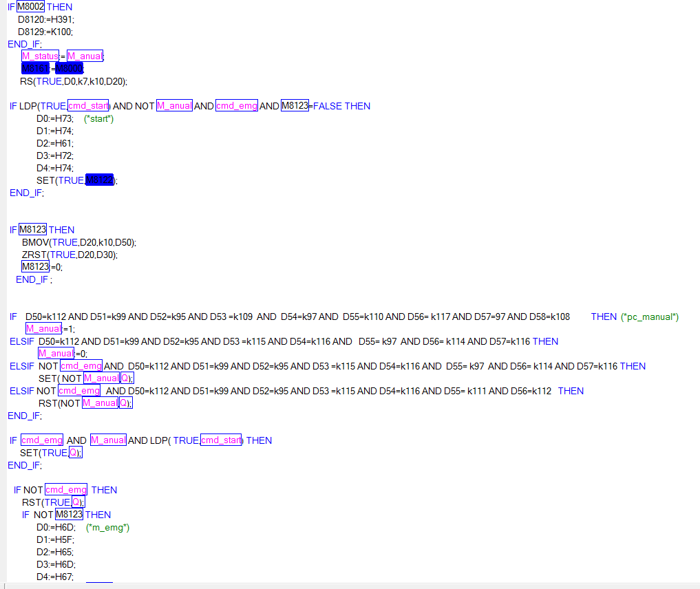Click the (*start*) comment

click(x=98, y=118)
